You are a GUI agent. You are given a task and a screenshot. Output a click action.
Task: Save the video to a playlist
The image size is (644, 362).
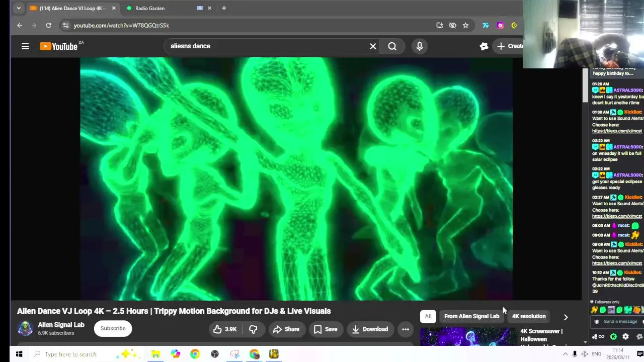click(x=326, y=329)
